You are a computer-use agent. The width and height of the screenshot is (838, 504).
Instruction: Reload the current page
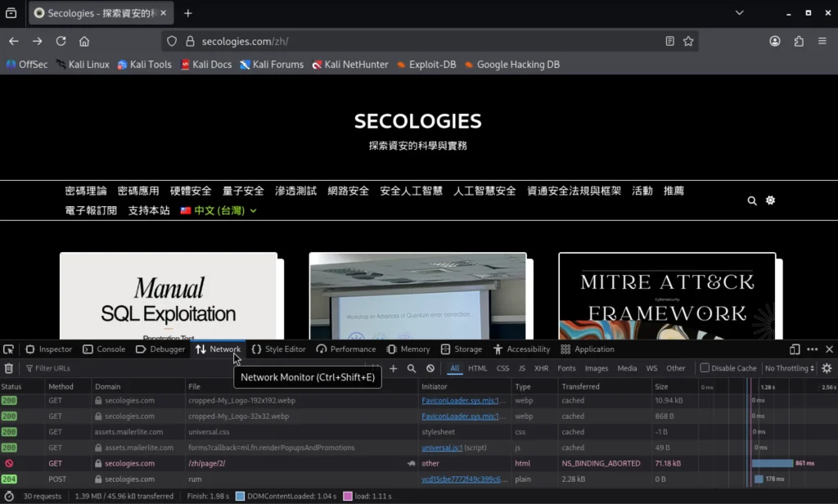click(61, 41)
